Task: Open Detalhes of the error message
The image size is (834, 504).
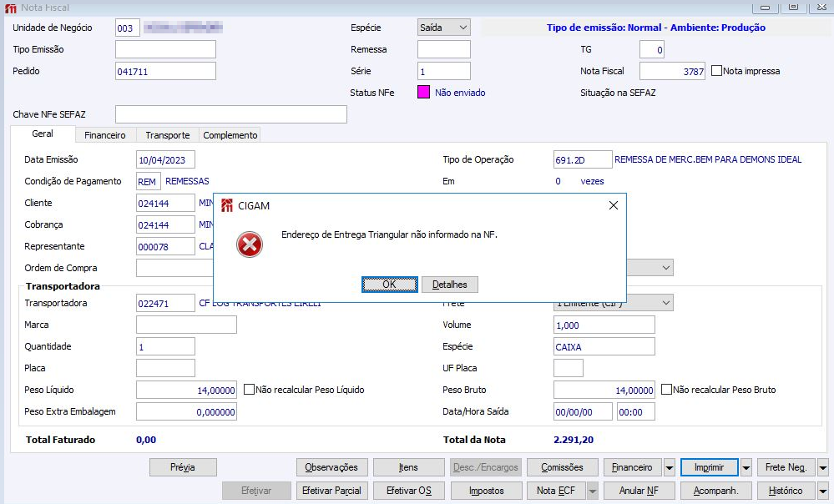Action: coord(449,285)
